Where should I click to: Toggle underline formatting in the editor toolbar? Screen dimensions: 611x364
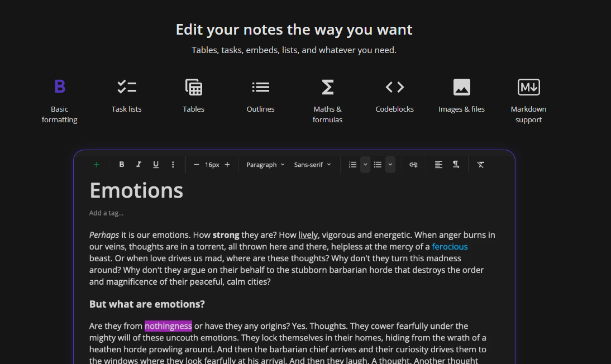point(156,165)
